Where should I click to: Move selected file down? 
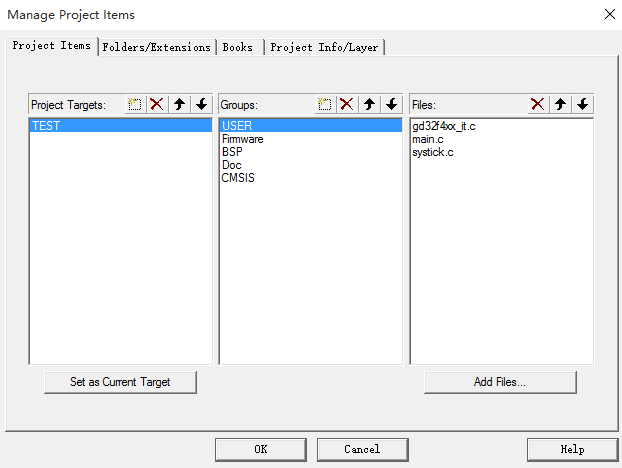click(582, 105)
